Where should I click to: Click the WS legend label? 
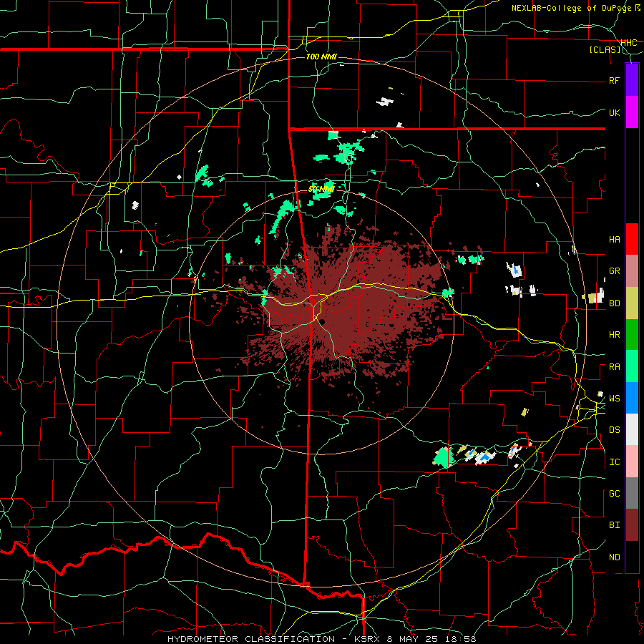(615, 398)
